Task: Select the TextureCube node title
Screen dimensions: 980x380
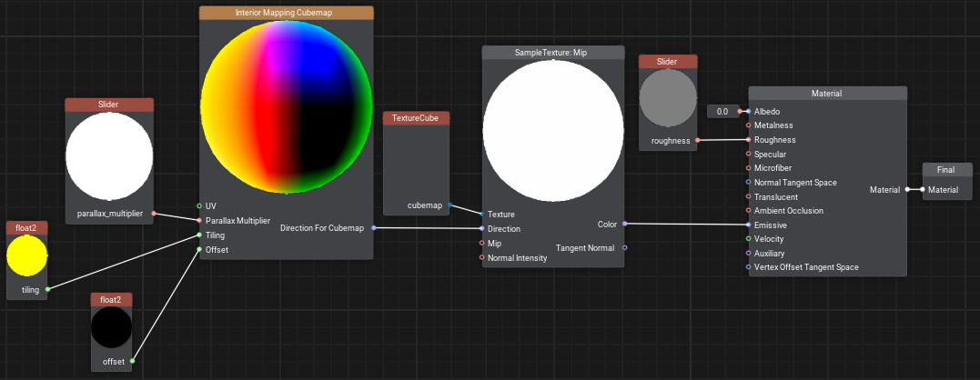Action: click(x=416, y=118)
